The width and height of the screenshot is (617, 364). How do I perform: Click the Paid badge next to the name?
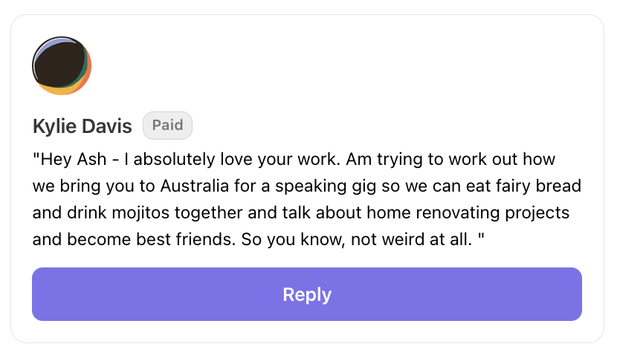[167, 126]
